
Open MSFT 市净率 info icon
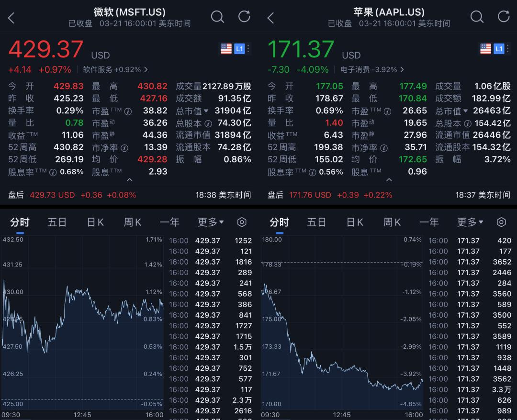(124, 148)
